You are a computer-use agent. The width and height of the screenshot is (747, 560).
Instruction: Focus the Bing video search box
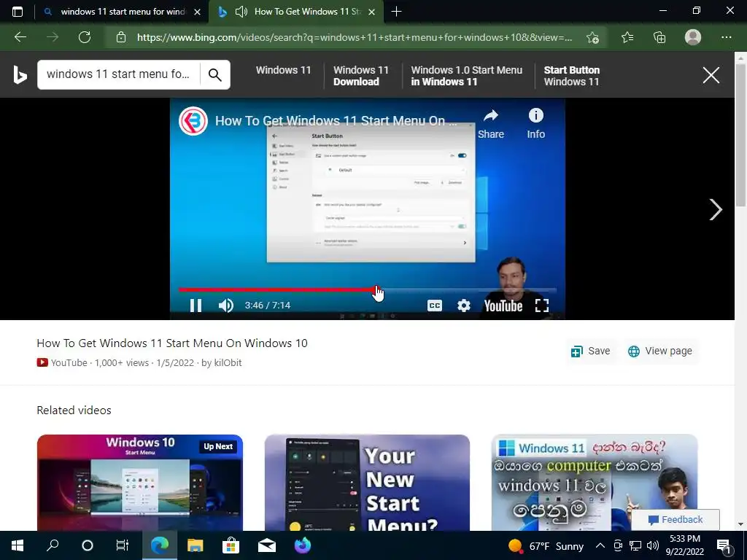119,75
